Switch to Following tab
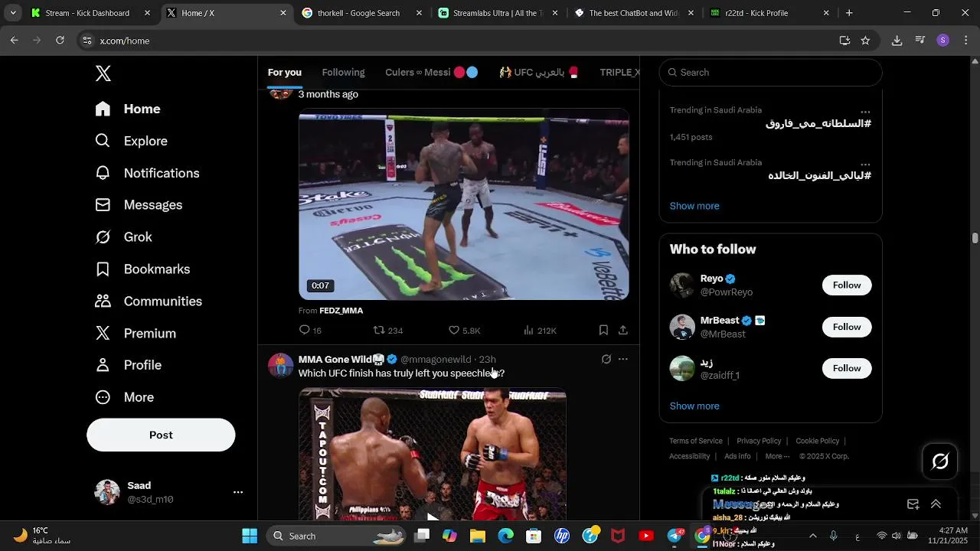The image size is (980, 551). (343, 73)
